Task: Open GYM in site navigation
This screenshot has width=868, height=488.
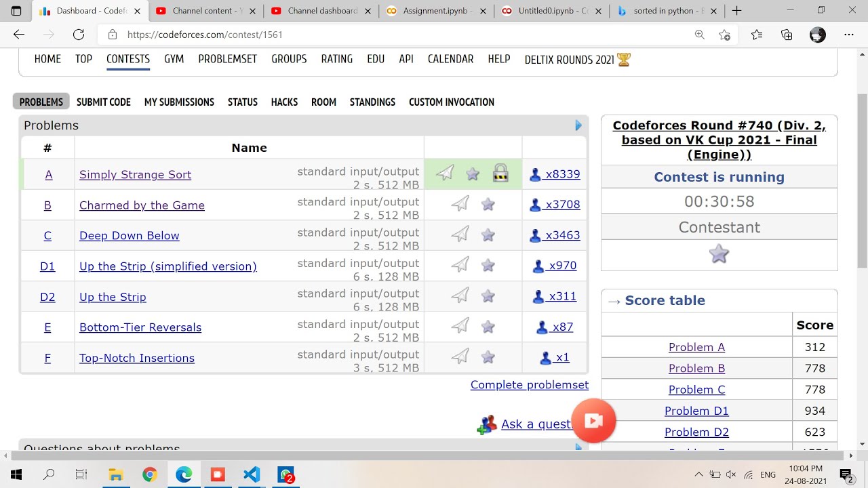Action: pos(174,59)
